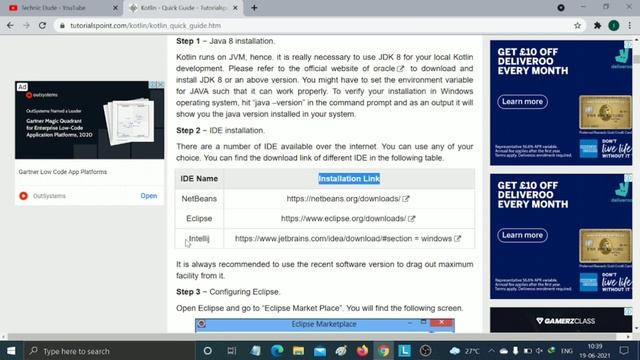Go back to the previous page

click(10, 25)
